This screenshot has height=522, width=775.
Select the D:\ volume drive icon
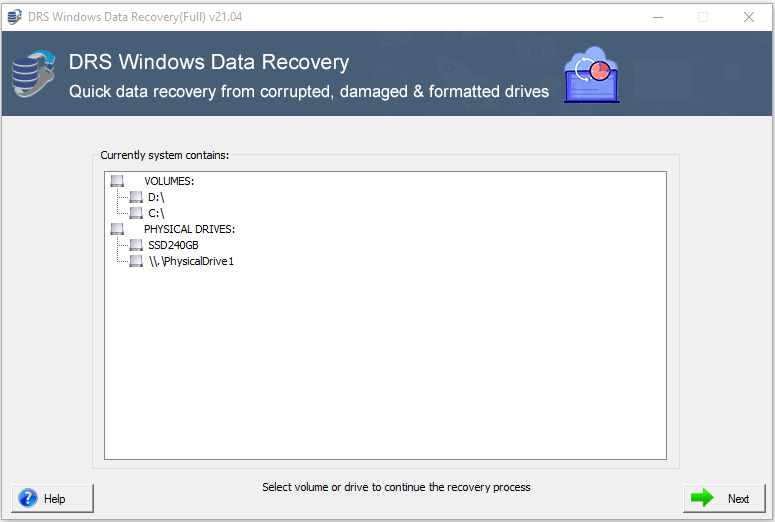coord(136,197)
